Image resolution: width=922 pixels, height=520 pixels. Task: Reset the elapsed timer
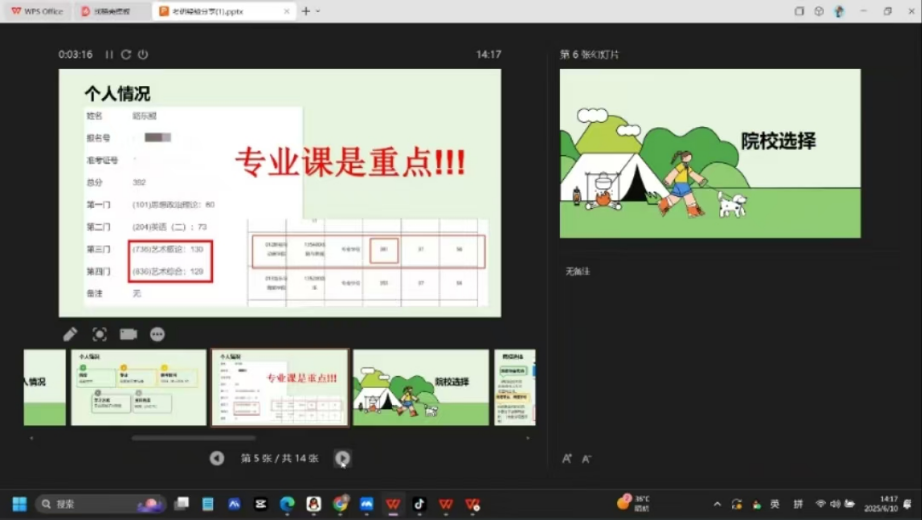pos(126,54)
